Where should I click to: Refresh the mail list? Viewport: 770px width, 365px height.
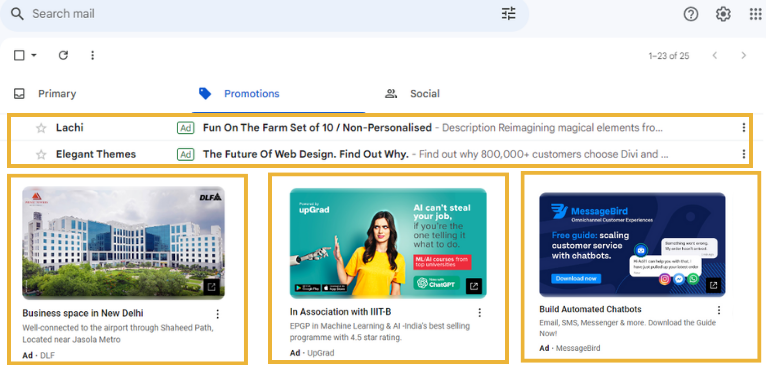(63, 55)
